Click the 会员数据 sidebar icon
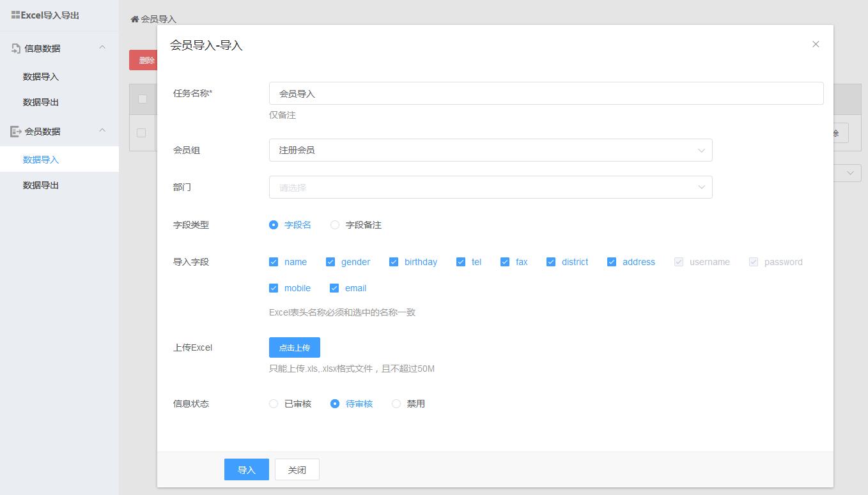The width and height of the screenshot is (868, 495). point(16,132)
